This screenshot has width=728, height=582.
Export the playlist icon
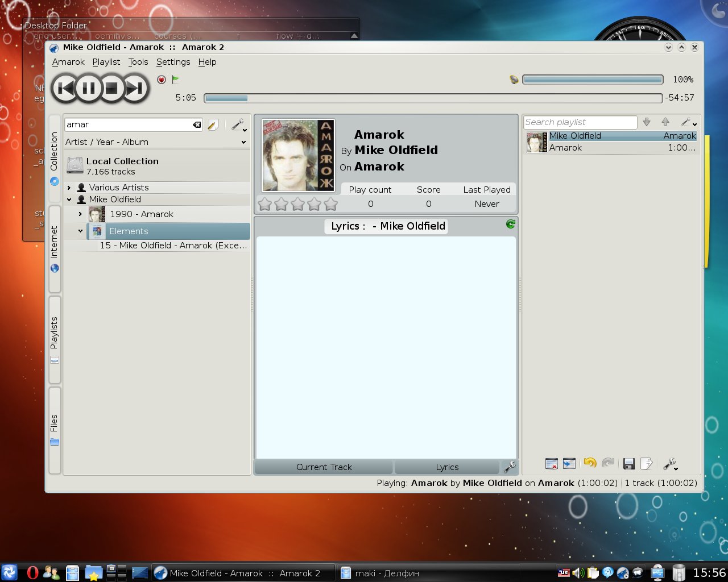click(647, 464)
